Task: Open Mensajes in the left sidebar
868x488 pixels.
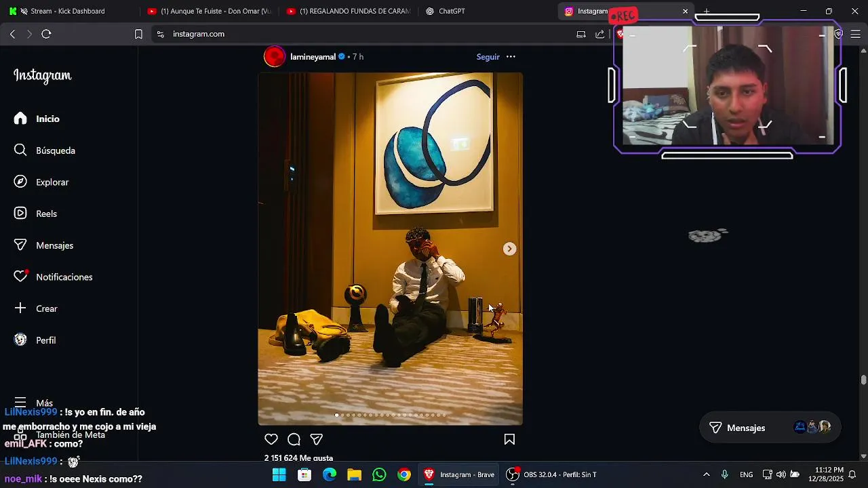Action: 44,245
